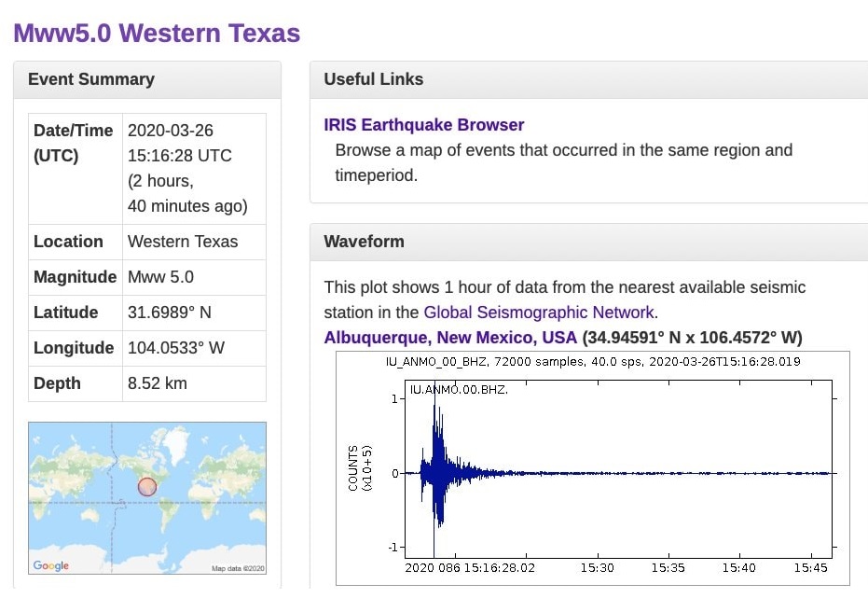Open the Albuquerque, New Mexico, USA station link
The image size is (868, 598).
[x=450, y=337]
